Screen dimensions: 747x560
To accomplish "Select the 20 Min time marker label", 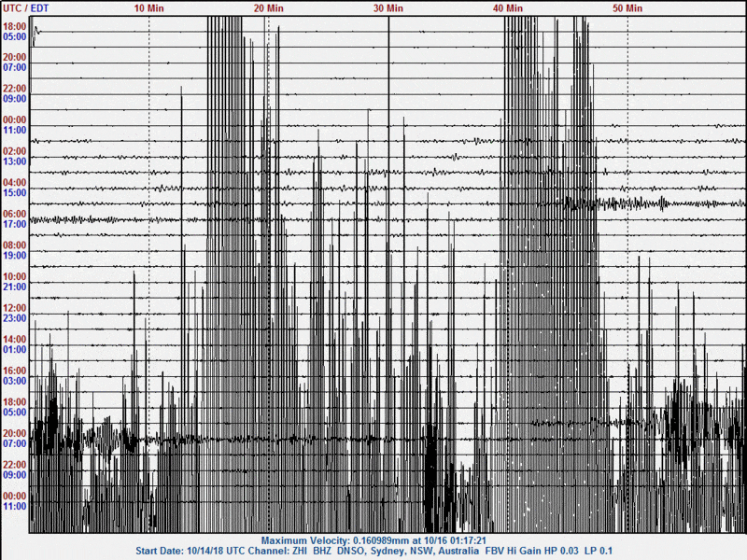I will pyautogui.click(x=268, y=8).
